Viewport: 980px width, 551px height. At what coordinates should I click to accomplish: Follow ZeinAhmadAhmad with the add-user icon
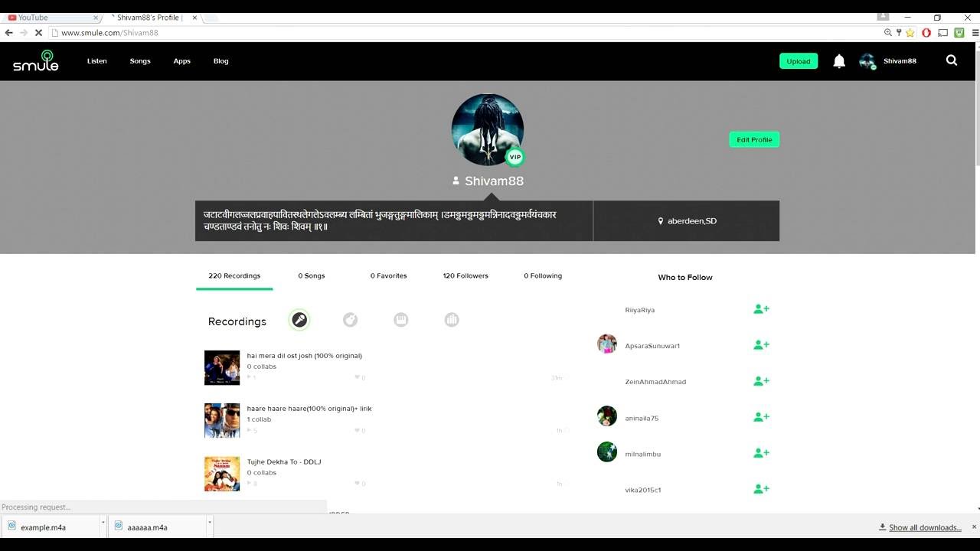761,381
